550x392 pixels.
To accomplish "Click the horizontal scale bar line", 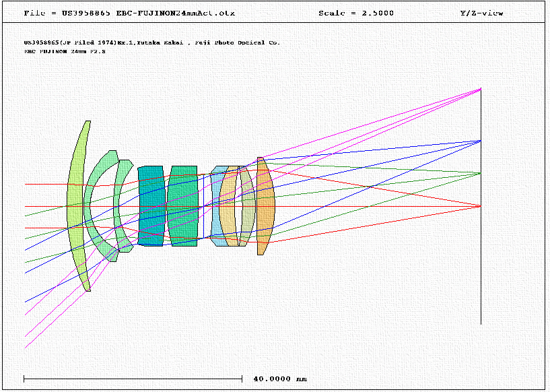I will pyautogui.click(x=133, y=379).
